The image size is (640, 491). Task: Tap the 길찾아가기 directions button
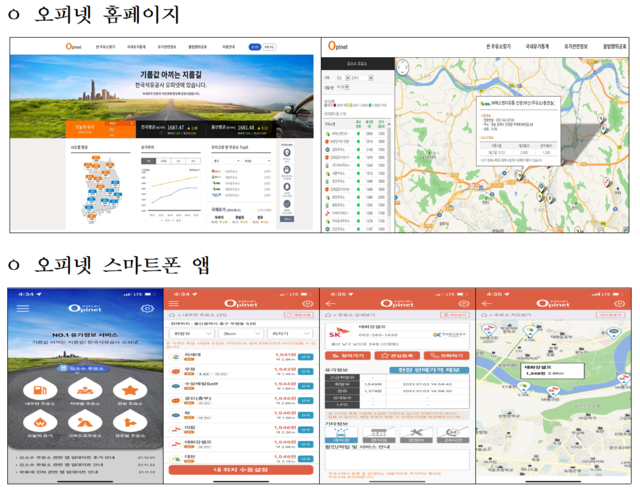pos(348,355)
